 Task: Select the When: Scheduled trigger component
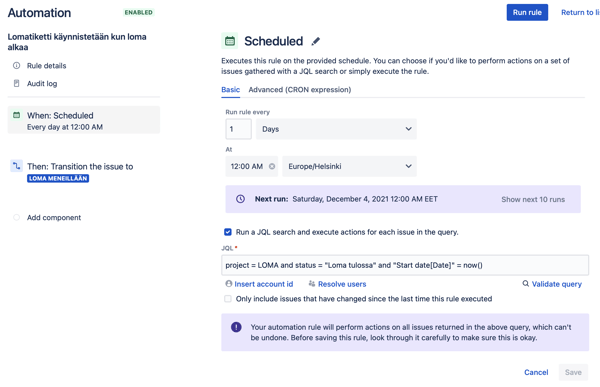point(84,120)
